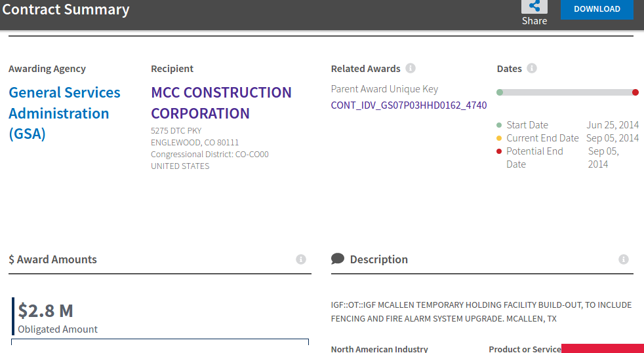Click the Potential End Date label
Viewport: 644px width, 353px height.
(534, 158)
